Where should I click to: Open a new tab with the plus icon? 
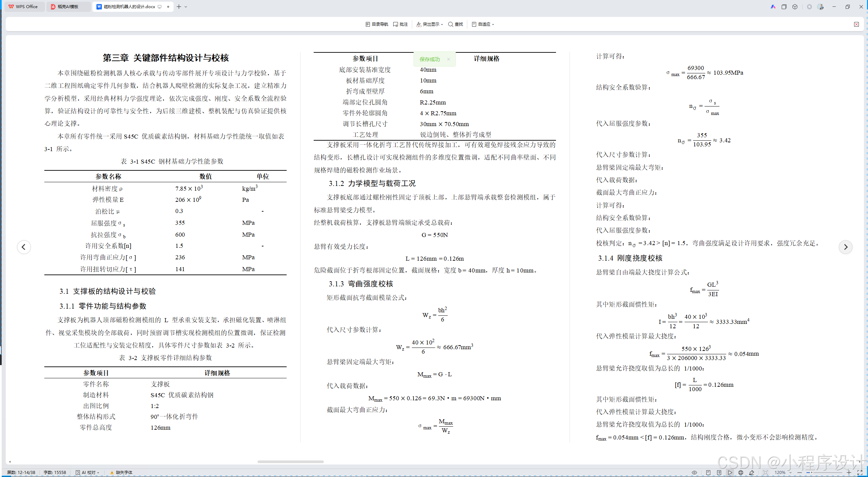[179, 6]
